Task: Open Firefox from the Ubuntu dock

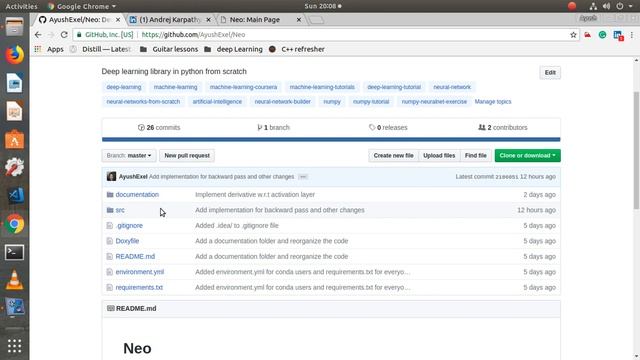Action: (14, 55)
